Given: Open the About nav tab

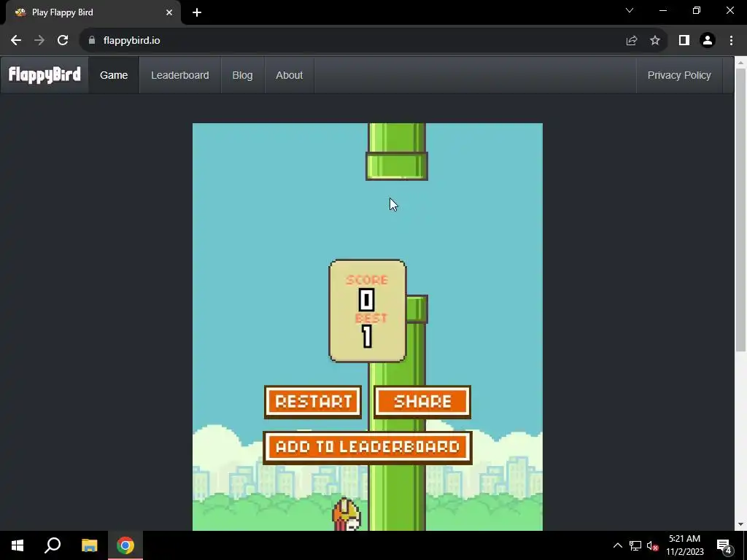Looking at the screenshot, I should (x=289, y=75).
